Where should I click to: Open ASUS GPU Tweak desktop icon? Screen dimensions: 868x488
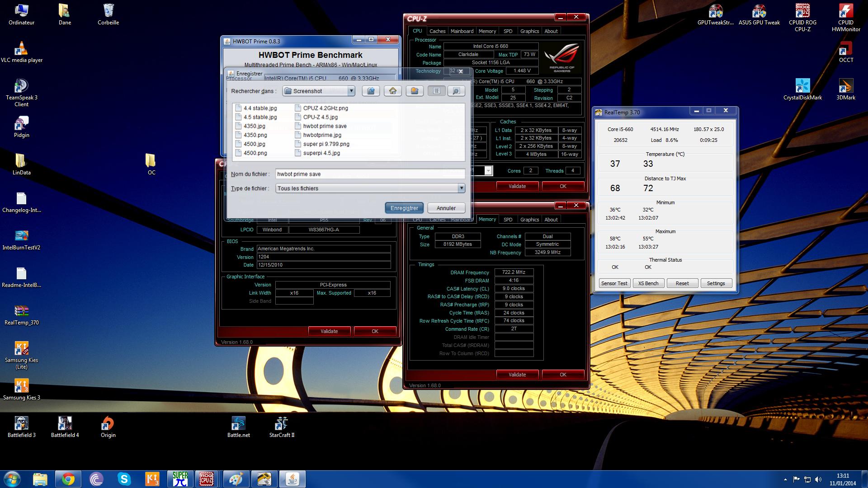pos(759,14)
